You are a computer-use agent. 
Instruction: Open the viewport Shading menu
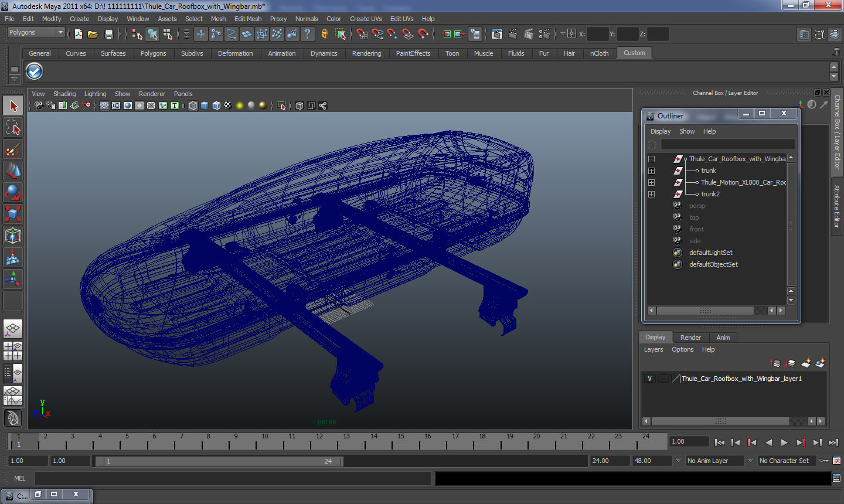[x=64, y=94]
